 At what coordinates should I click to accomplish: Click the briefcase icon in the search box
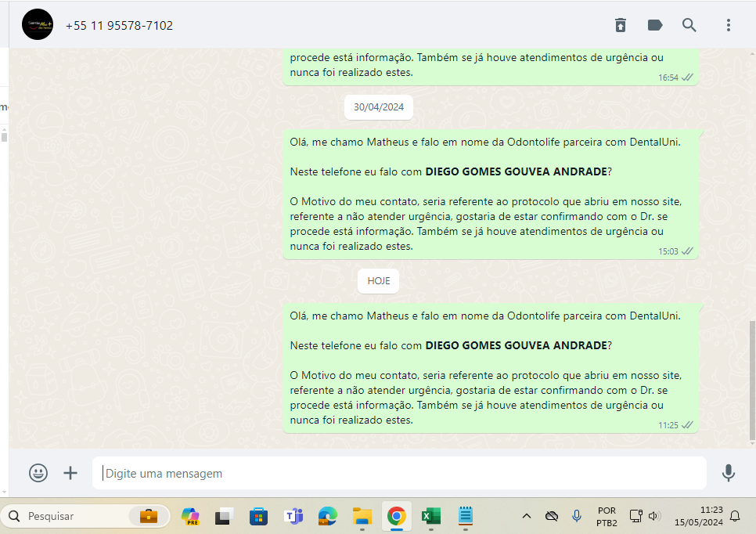[149, 516]
